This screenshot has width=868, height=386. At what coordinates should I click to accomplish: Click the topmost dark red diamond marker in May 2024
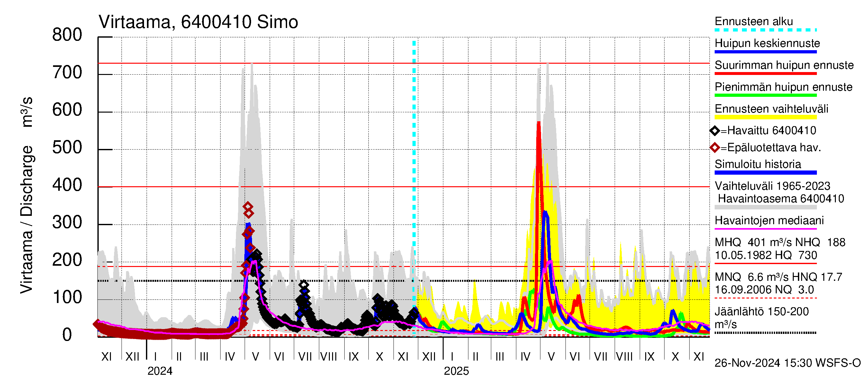point(248,206)
